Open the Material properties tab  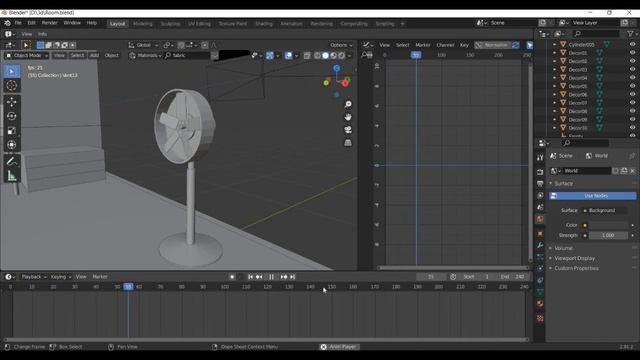(x=540, y=304)
